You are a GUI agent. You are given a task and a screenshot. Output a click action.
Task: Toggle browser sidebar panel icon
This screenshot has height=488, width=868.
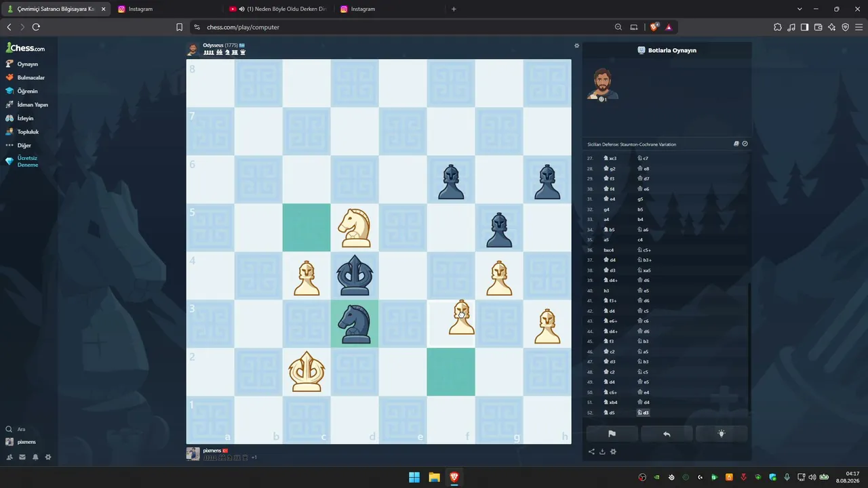click(804, 27)
